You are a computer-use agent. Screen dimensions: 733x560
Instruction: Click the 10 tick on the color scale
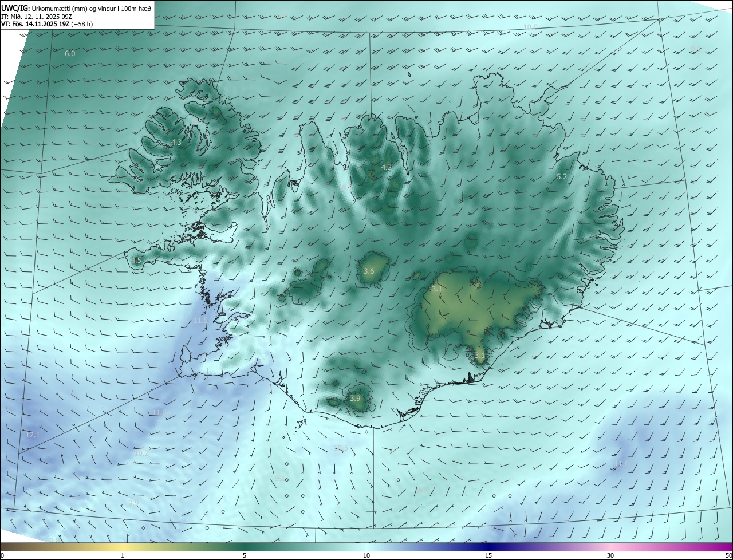click(366, 555)
